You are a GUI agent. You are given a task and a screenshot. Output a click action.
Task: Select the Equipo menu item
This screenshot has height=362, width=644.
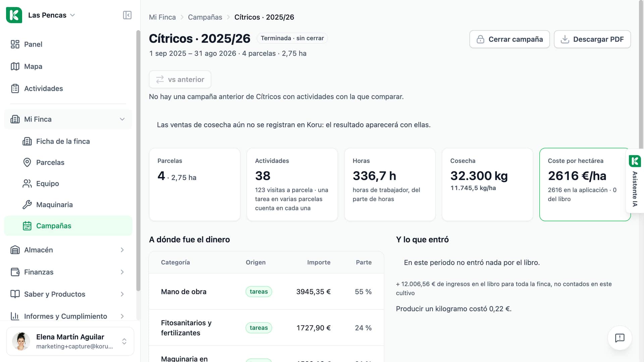68,184
